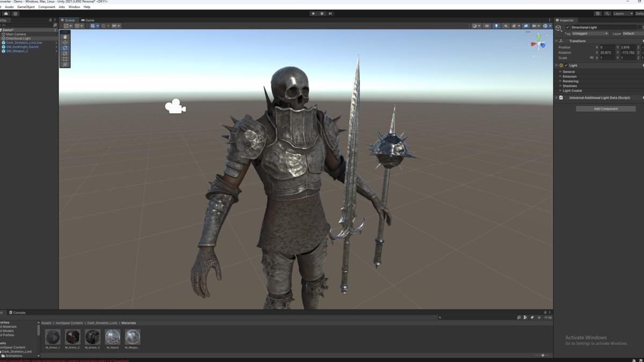This screenshot has height=362, width=644.
Task: Open the GameObject menu
Action: (25, 7)
